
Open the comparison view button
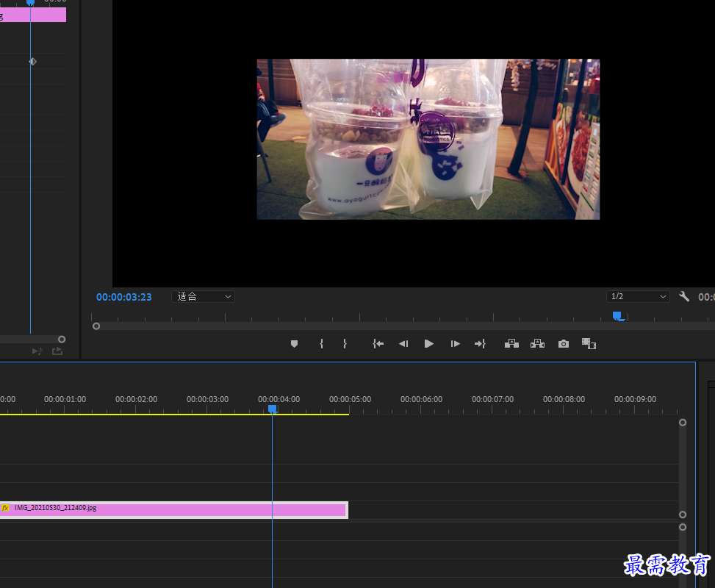click(x=589, y=344)
